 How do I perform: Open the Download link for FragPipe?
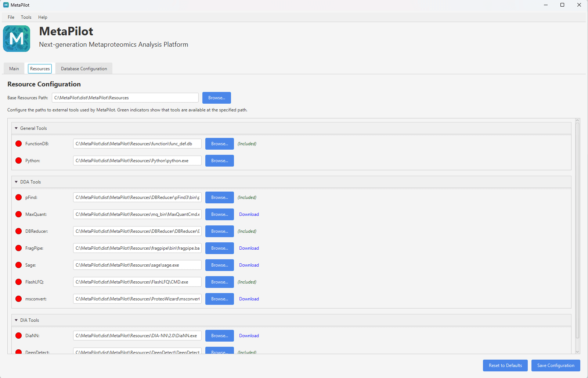coord(249,248)
